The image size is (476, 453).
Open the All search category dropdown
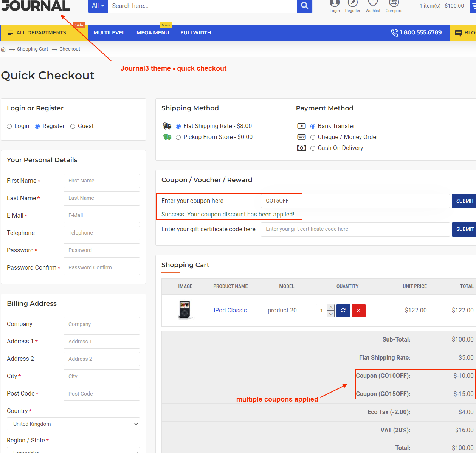(98, 6)
